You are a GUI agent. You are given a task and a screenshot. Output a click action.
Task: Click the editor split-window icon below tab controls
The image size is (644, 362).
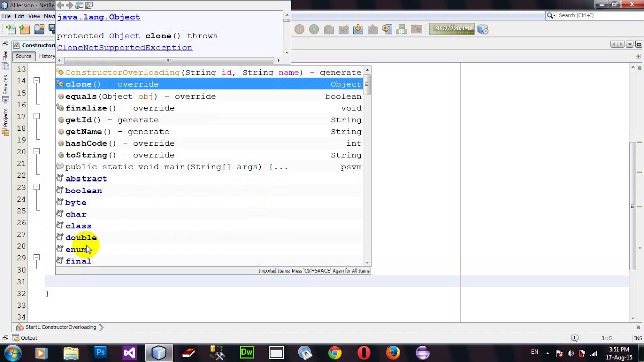638,56
